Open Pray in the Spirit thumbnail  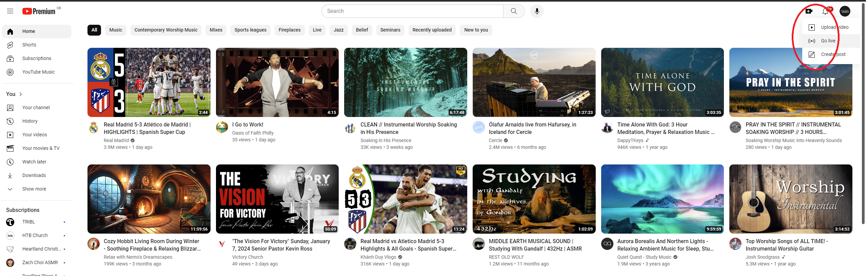pos(791,82)
